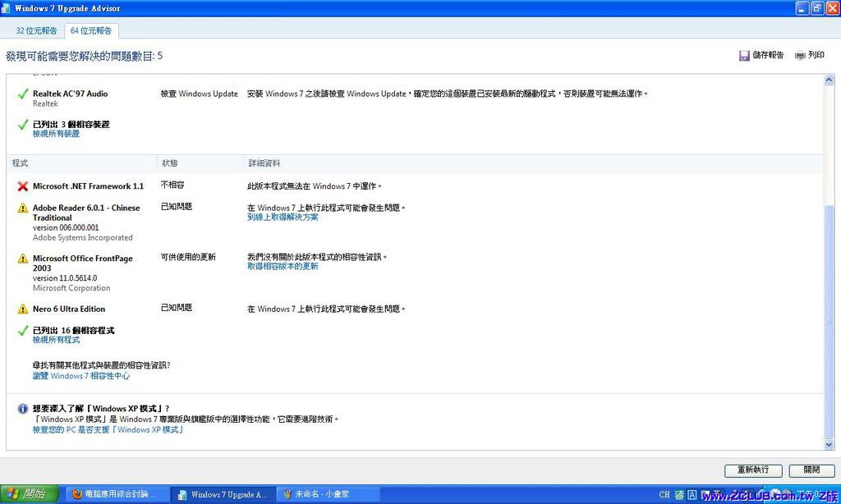Viewport: 841px width, 504px height.
Task: Open the 開始 Start button
Action: click(x=29, y=494)
